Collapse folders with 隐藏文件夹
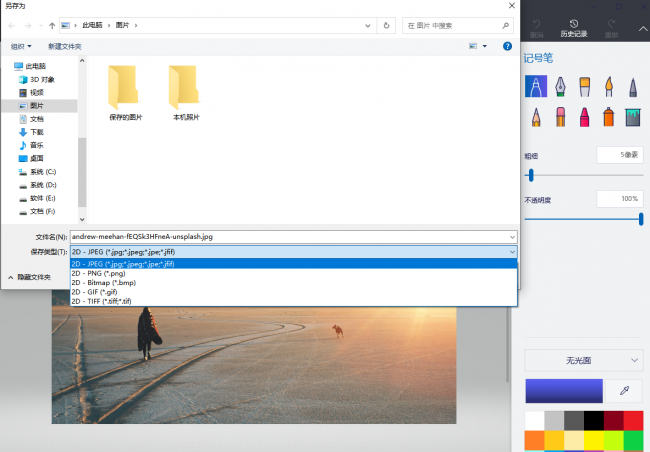 pos(29,277)
